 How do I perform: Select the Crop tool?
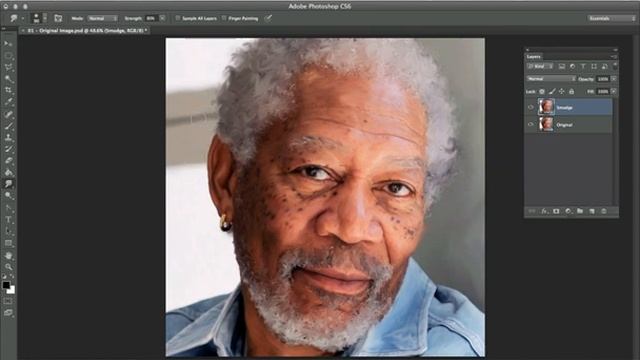[8, 90]
